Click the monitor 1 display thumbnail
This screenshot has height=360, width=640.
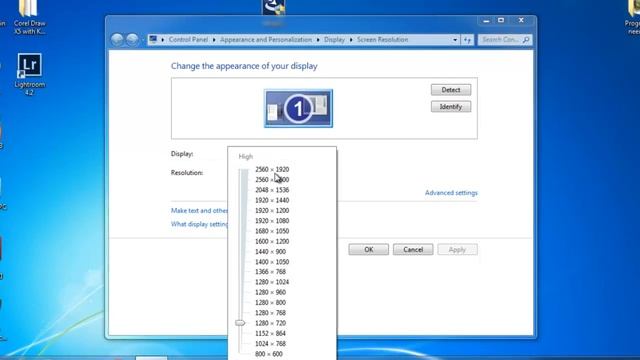tap(298, 109)
